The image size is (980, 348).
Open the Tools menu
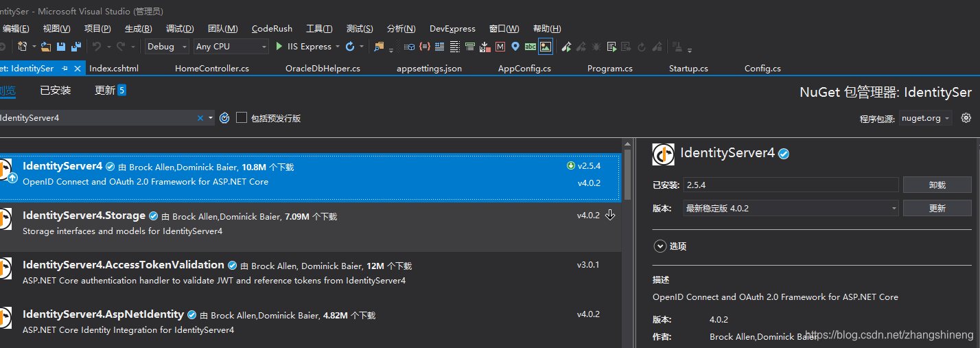(x=319, y=28)
